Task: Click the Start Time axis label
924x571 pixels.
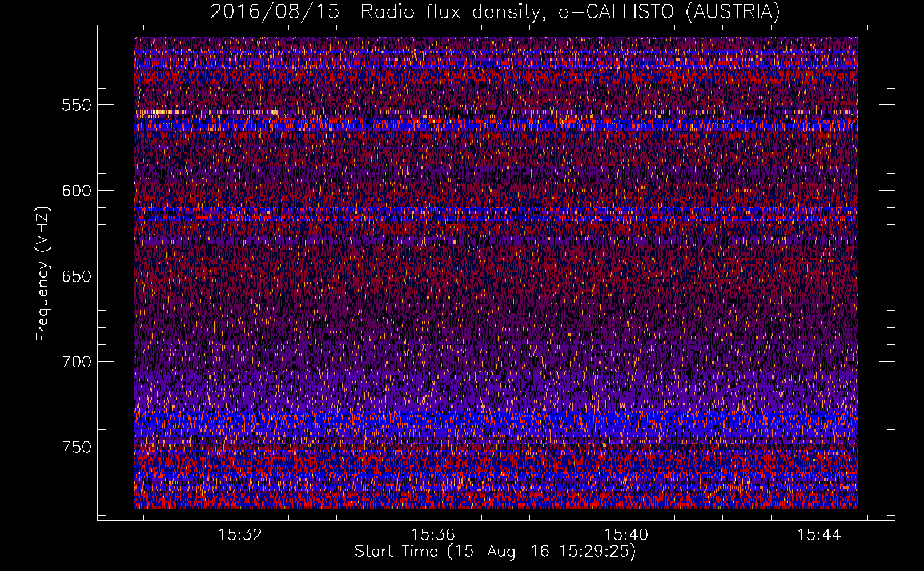Action: click(x=495, y=552)
